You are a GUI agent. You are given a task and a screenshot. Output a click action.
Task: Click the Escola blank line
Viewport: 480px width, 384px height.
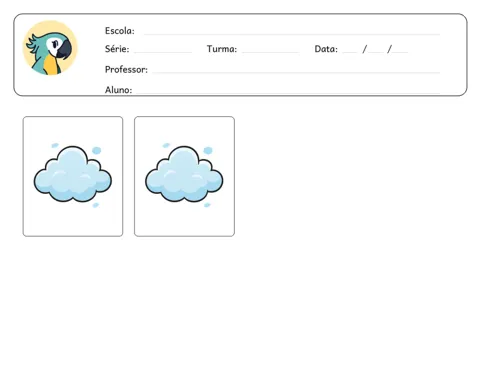(x=292, y=34)
